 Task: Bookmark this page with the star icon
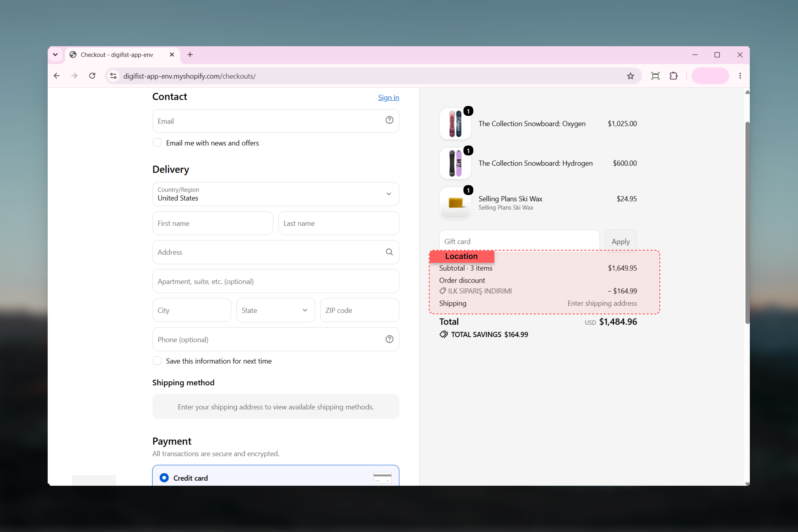pyautogui.click(x=630, y=76)
